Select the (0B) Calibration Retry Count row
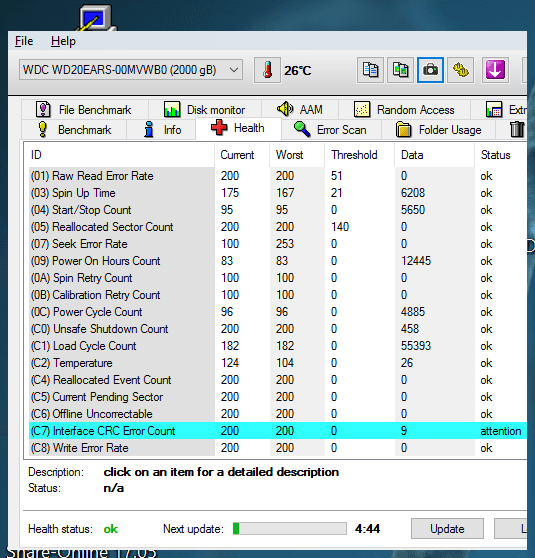The height and width of the screenshot is (558, 535). tap(278, 295)
